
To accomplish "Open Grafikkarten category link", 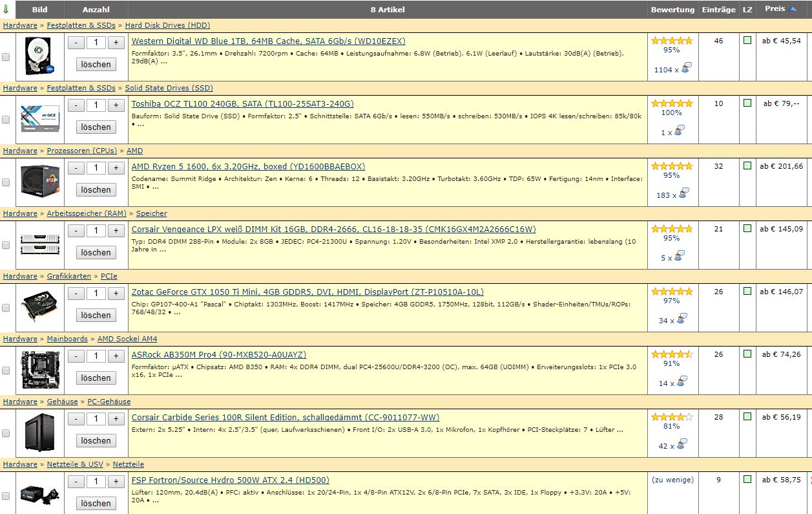I will [68, 276].
